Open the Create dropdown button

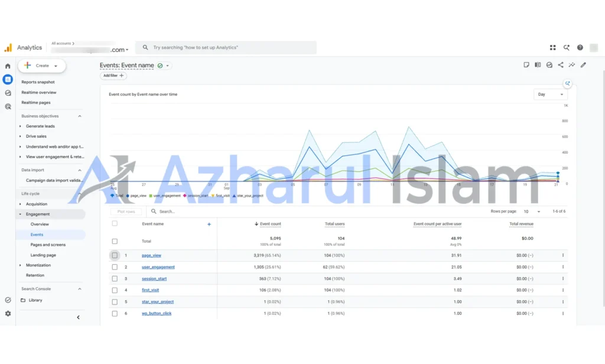[42, 66]
